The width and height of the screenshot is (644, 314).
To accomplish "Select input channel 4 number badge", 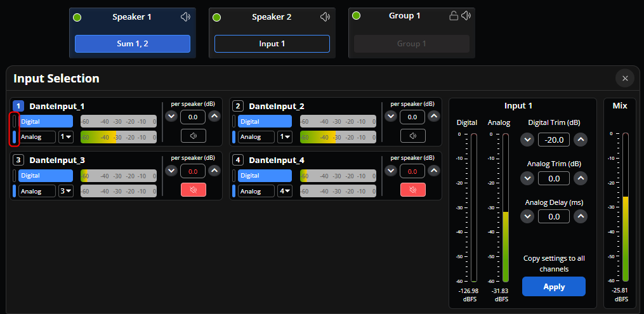I will (238, 160).
